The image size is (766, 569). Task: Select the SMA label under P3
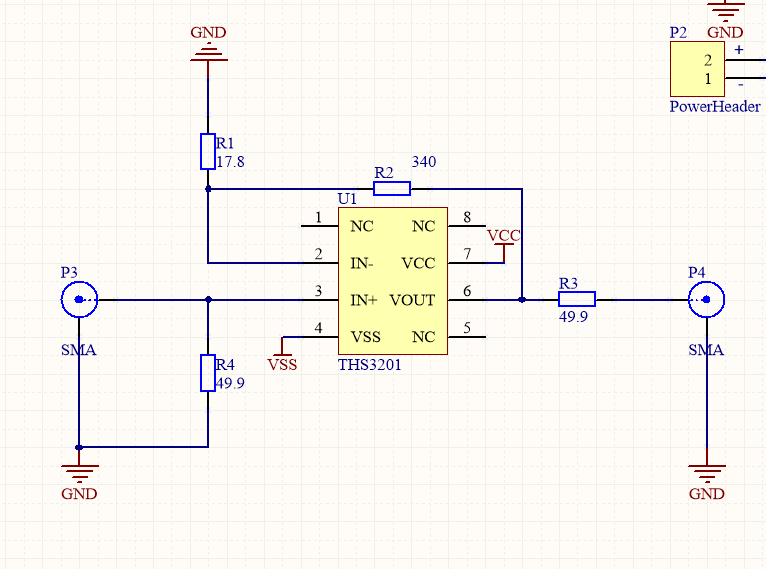click(x=79, y=350)
